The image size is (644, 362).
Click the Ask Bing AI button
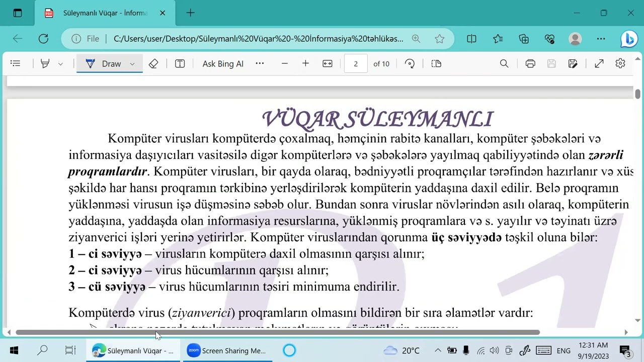[223, 63]
